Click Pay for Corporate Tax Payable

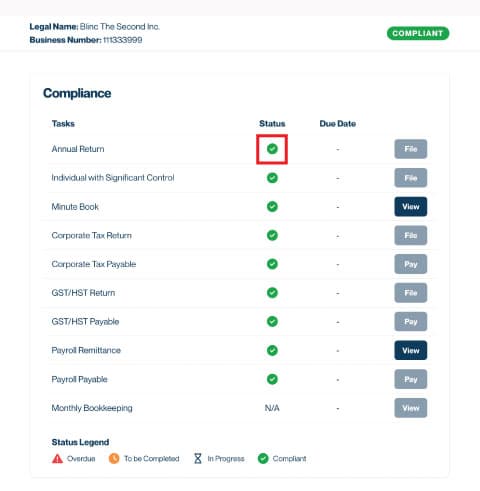pyautogui.click(x=411, y=264)
